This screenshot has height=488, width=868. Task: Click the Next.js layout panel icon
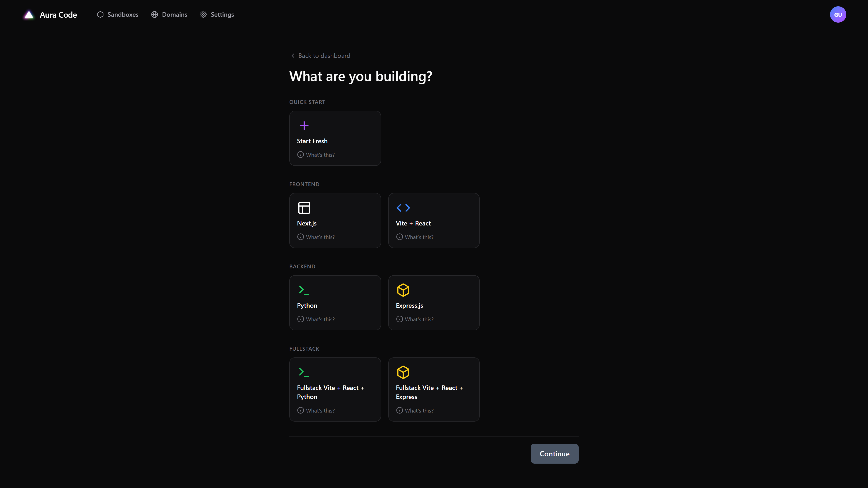304,208
